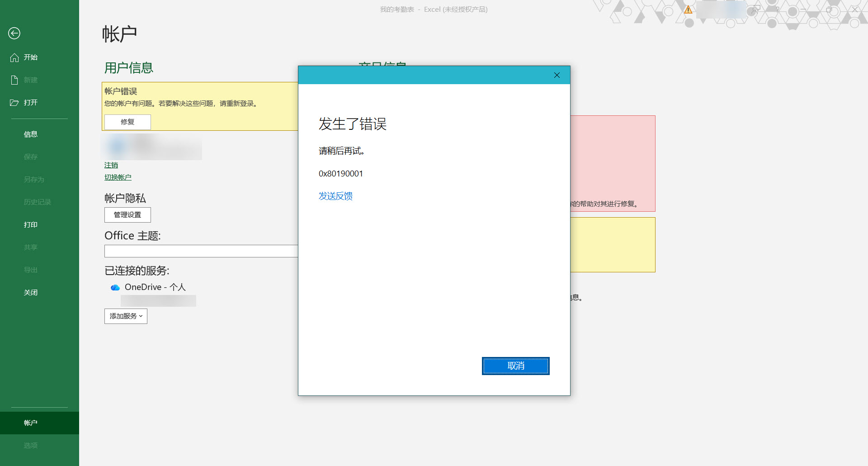Open 管理设置 under account privacy
This screenshot has width=868, height=466.
point(127,215)
